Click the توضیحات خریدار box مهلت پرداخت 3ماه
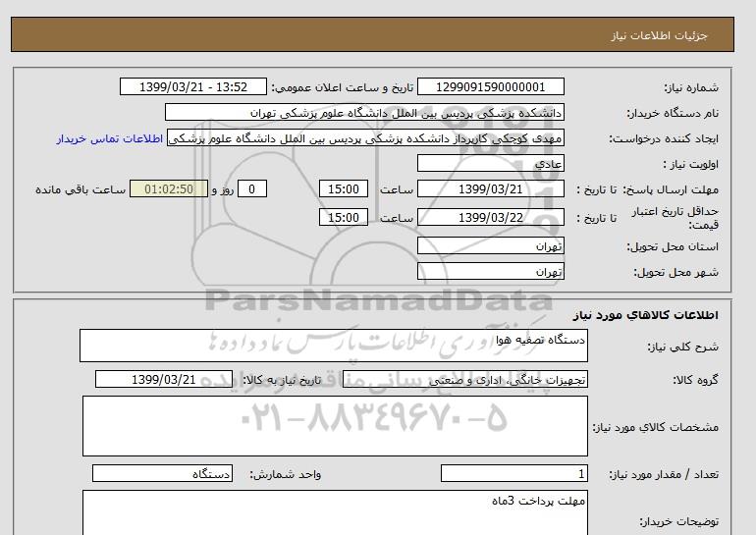 point(335,512)
